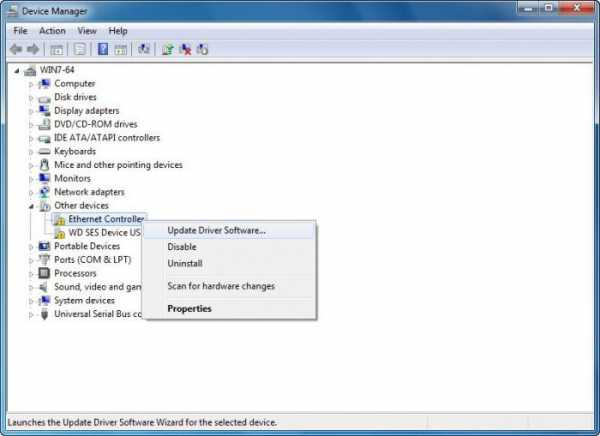Viewport: 600px width, 436px height.
Task: Click the Computer category icon
Action: [x=44, y=84]
